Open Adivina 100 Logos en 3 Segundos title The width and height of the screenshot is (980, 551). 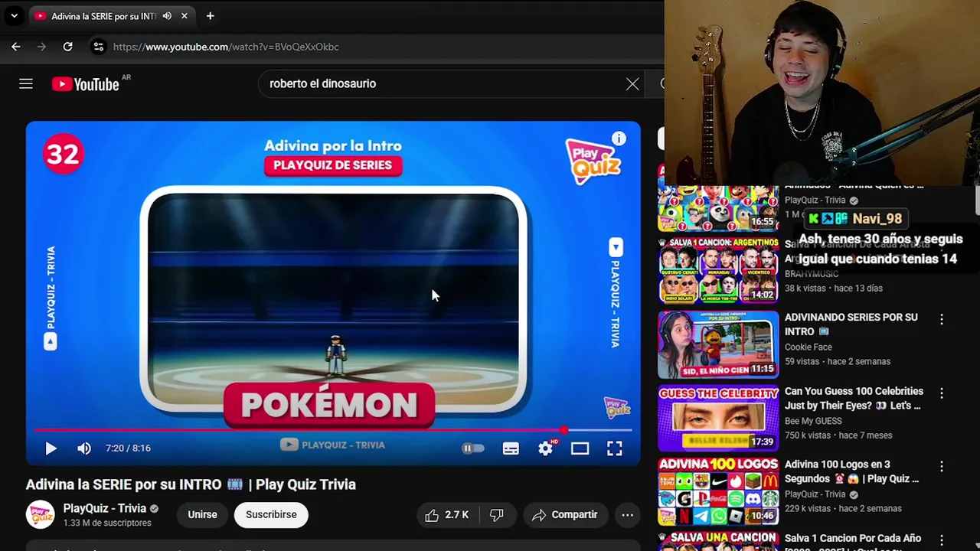851,472
